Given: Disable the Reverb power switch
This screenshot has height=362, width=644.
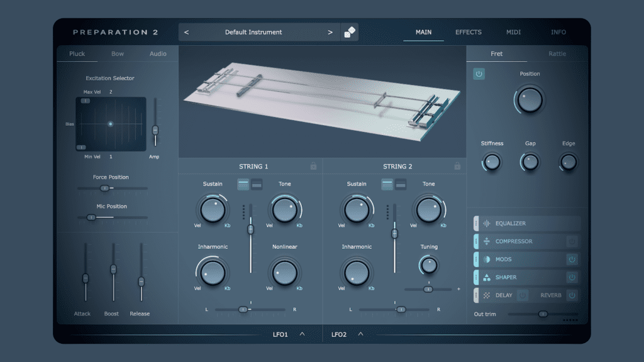Looking at the screenshot, I should point(572,295).
